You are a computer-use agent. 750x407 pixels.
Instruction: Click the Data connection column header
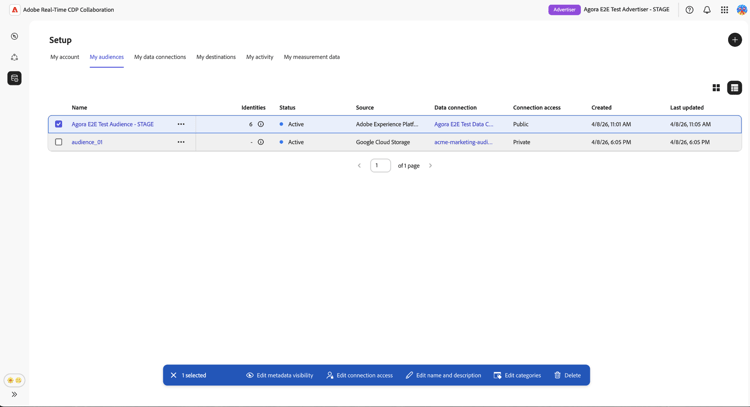pos(455,108)
